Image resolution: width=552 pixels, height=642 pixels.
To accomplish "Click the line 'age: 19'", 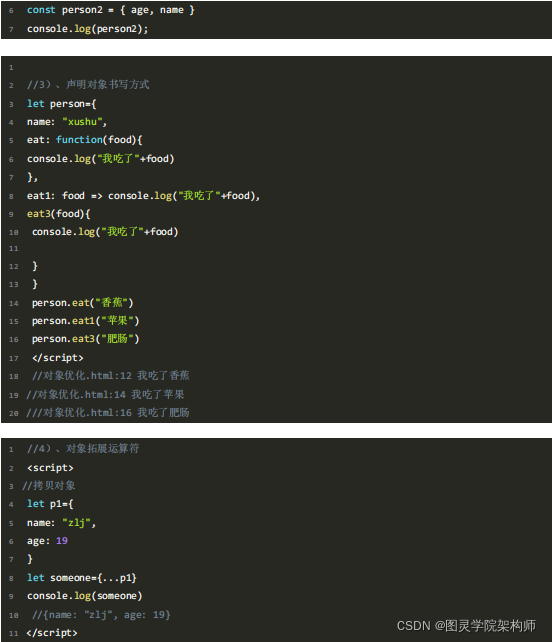I will 47,541.
